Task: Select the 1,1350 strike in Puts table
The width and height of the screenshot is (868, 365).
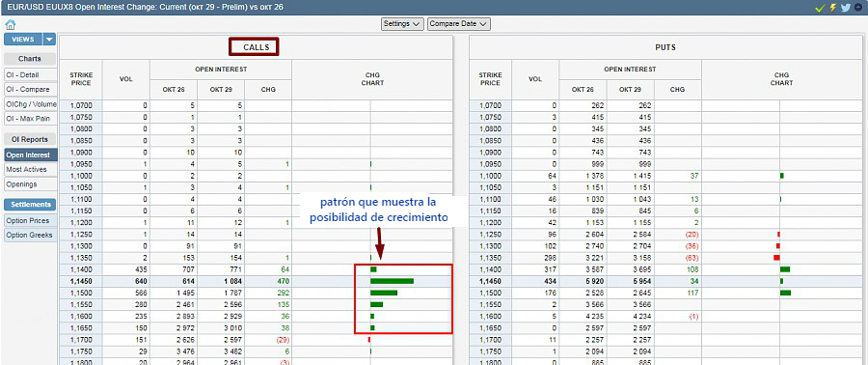Action: point(491,258)
